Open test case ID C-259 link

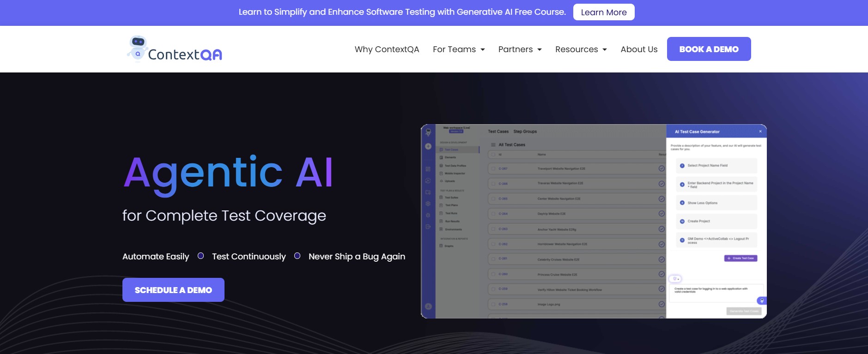coord(503,289)
